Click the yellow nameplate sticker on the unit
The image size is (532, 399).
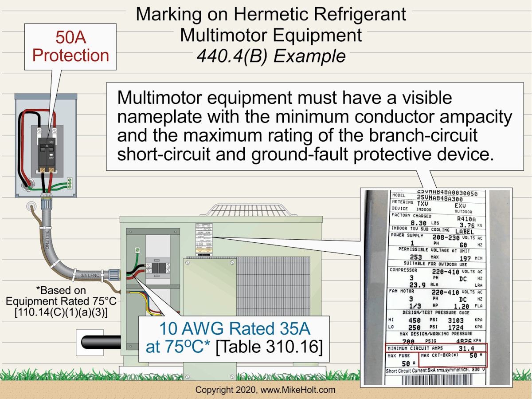[x=204, y=240]
